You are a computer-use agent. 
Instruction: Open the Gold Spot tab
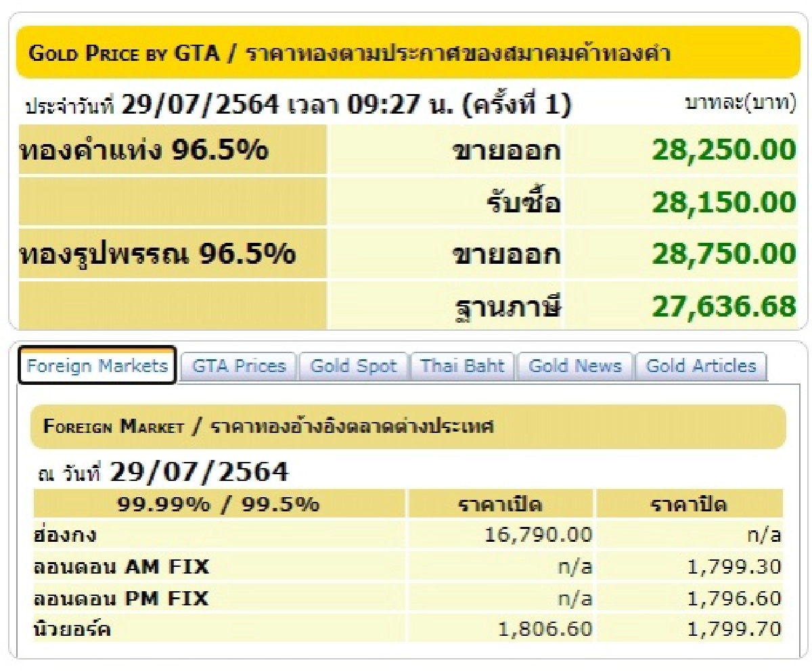(354, 366)
